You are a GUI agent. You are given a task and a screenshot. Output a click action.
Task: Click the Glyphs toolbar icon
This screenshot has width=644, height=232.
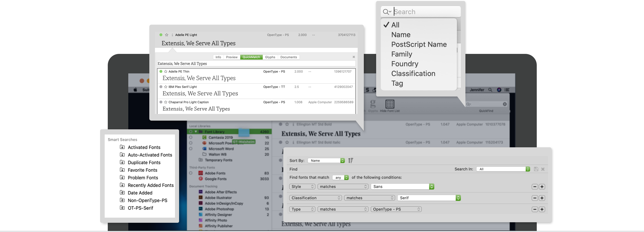[373, 104]
